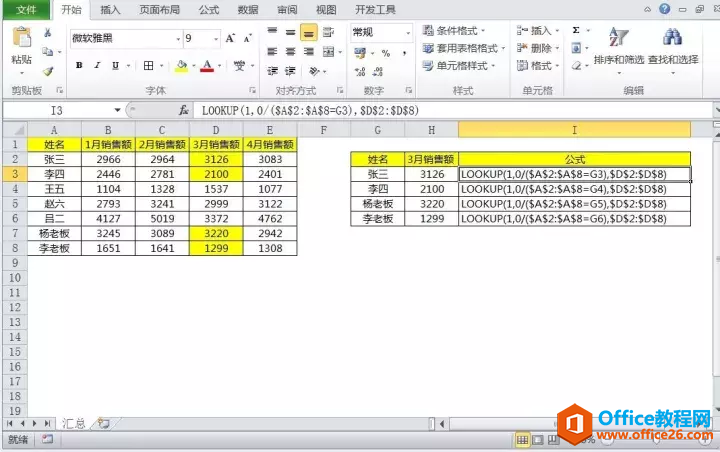This screenshot has width=720, height=452.
Task: Open the 文件 menu tab
Action: click(26, 10)
